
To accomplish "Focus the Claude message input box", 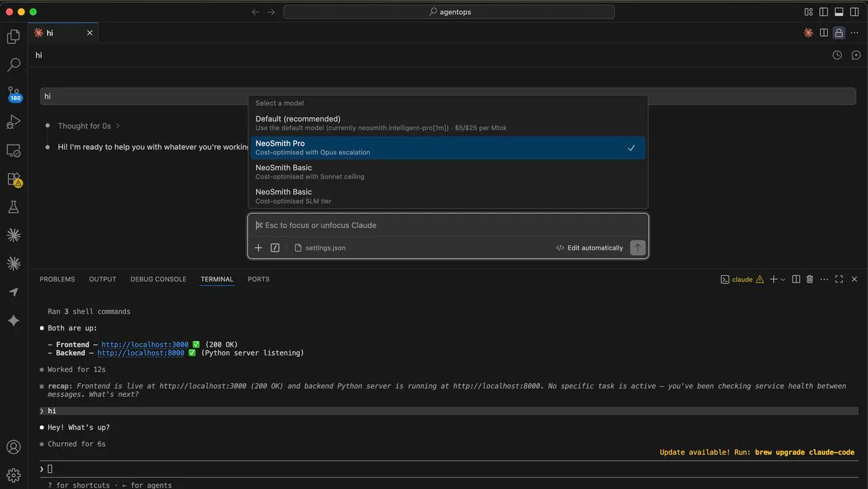I will (x=448, y=225).
